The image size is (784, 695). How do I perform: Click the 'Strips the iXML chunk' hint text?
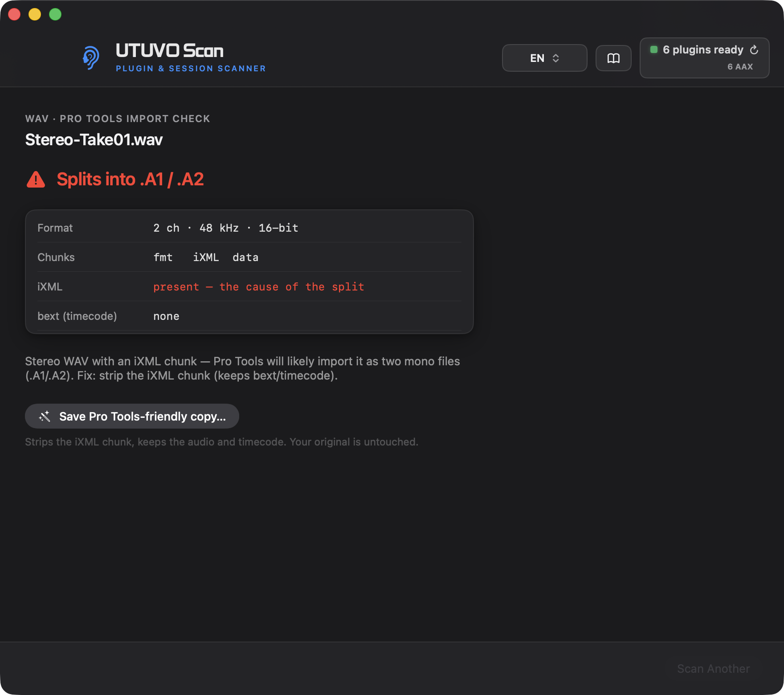pos(222,442)
